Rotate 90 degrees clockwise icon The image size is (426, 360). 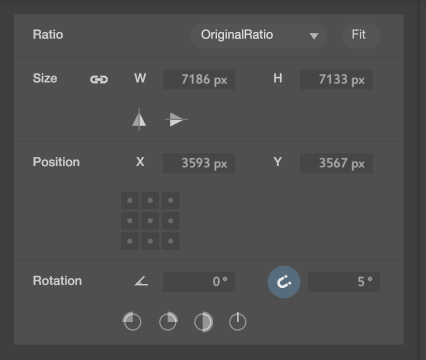[168, 322]
